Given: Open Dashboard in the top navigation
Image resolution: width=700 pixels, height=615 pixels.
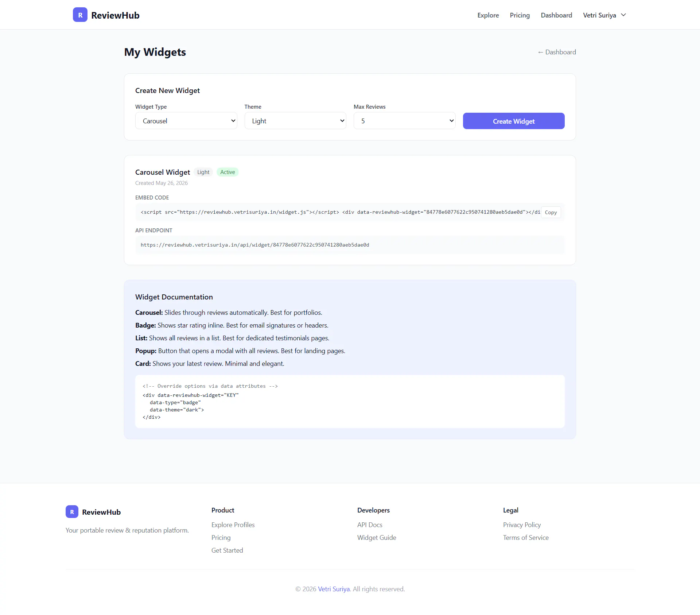Looking at the screenshot, I should tap(556, 15).
